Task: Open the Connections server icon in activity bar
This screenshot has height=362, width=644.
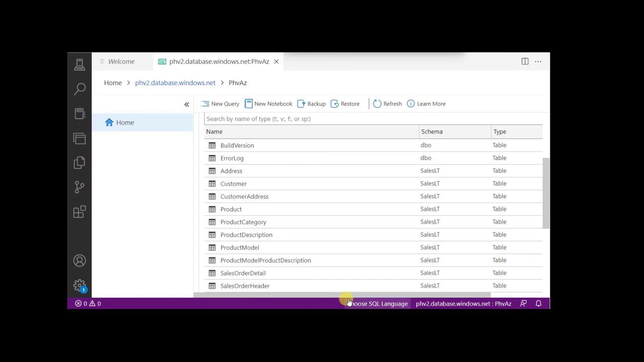Action: pos(79,64)
